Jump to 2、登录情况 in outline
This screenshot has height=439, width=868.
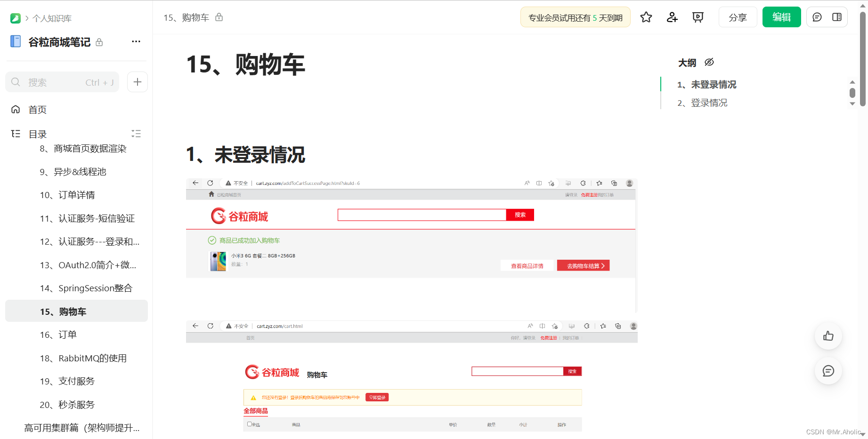(x=702, y=103)
